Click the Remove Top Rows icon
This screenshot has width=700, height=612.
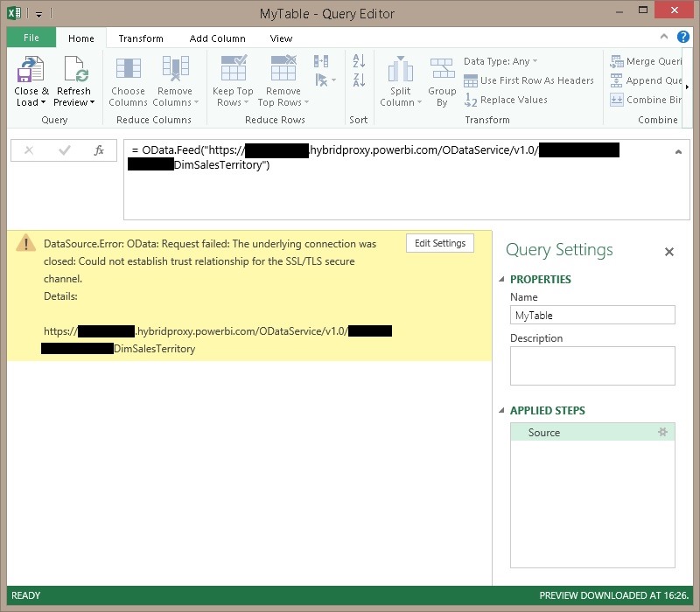click(283, 68)
